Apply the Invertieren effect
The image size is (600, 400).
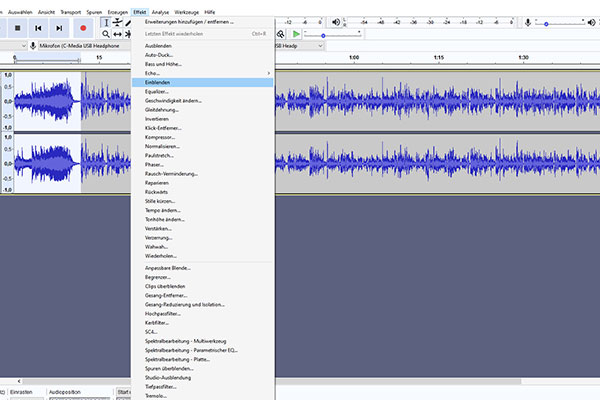point(202,119)
